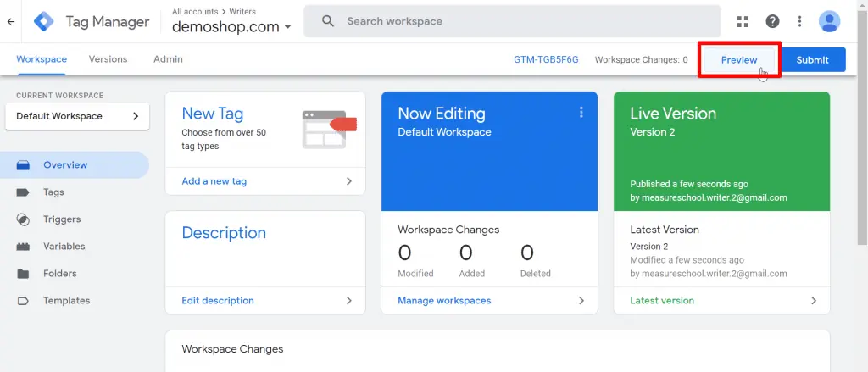Click the Workspace Changes: 0 text
This screenshot has width=868, height=372.
click(642, 60)
